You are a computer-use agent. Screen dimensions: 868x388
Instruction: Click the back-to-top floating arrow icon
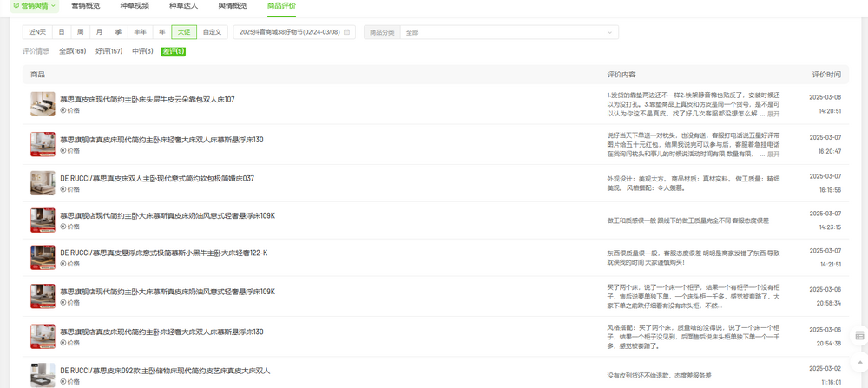tap(859, 363)
